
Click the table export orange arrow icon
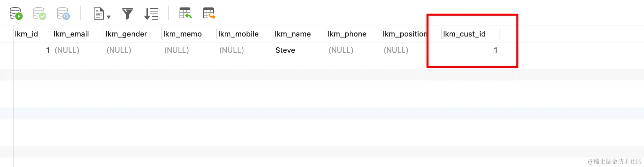[209, 13]
